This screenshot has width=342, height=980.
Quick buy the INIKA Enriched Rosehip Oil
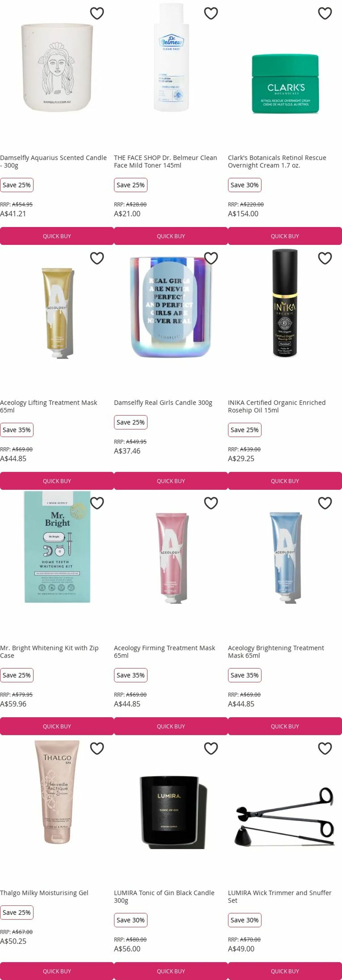coord(285,481)
